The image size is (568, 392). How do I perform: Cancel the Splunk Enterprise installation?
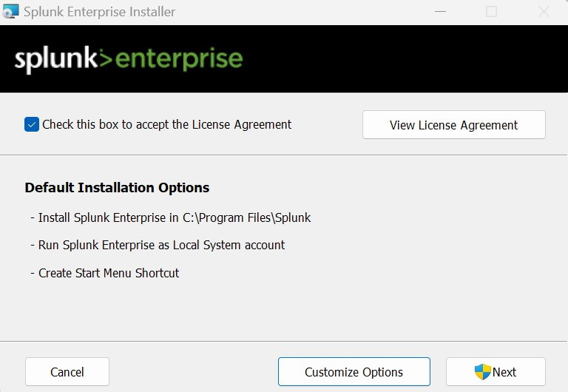[67, 372]
